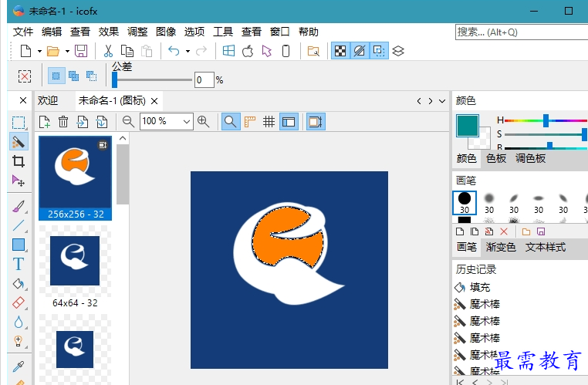The image size is (588, 385).
Task: Pick the Text tool
Action: point(19,264)
